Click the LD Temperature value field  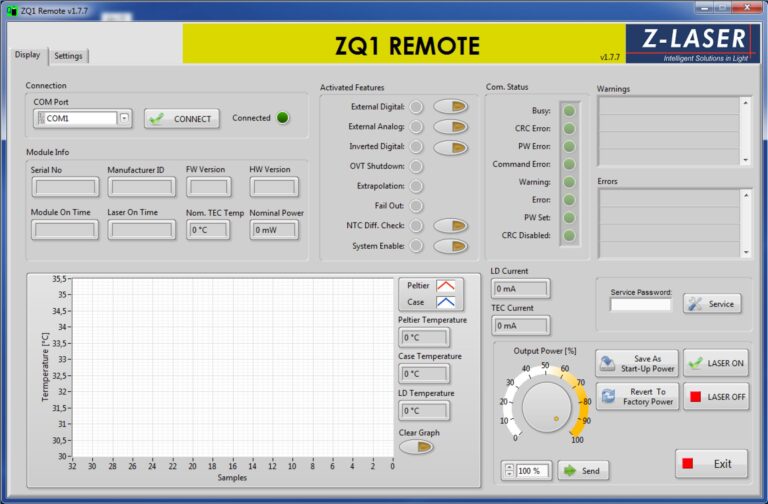[424, 410]
